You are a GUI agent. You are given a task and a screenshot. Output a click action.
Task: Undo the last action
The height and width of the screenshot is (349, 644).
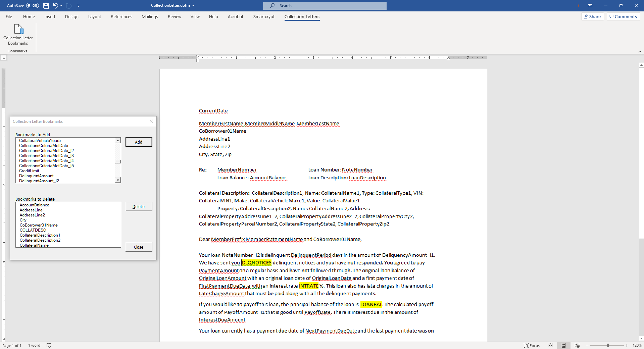[x=55, y=6]
